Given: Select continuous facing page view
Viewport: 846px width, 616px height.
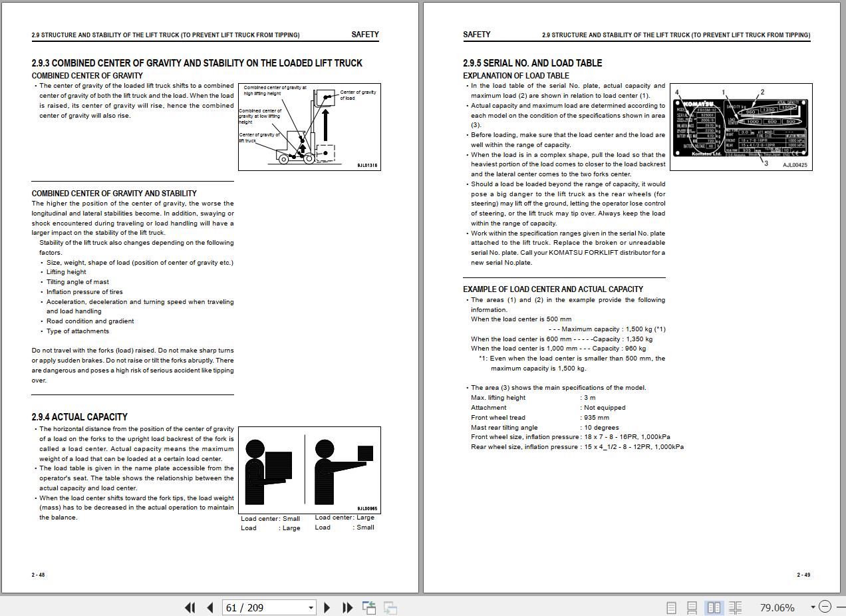Looking at the screenshot, I should 735,607.
